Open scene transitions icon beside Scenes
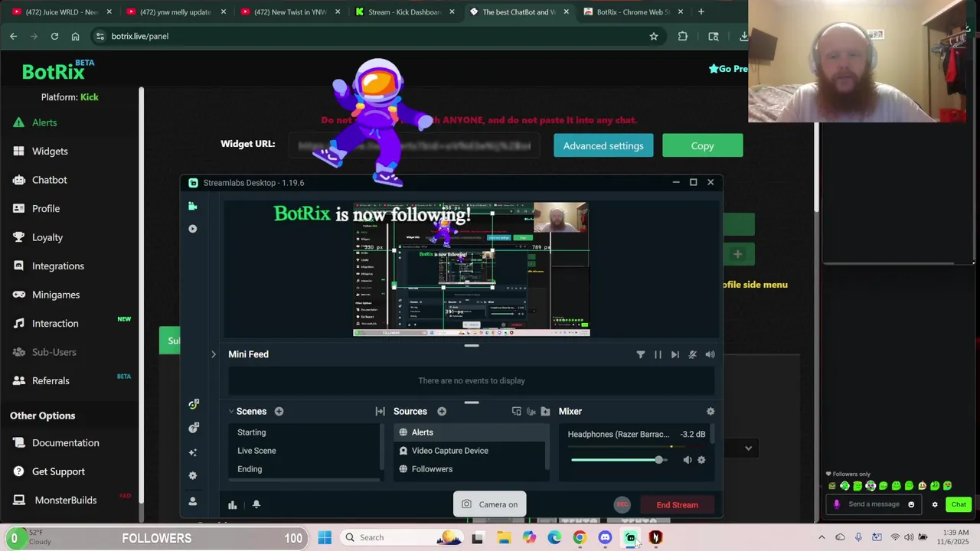The height and width of the screenshot is (551, 980). point(380,412)
